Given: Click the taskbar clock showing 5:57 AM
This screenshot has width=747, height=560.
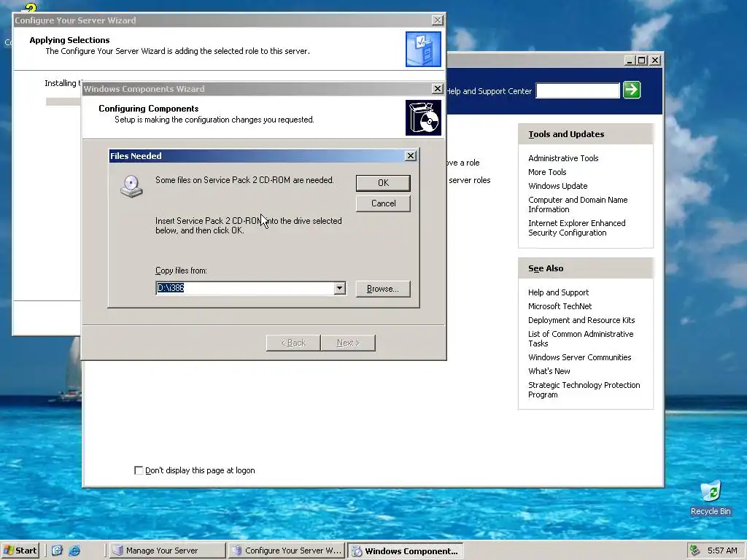Looking at the screenshot, I should click(722, 551).
